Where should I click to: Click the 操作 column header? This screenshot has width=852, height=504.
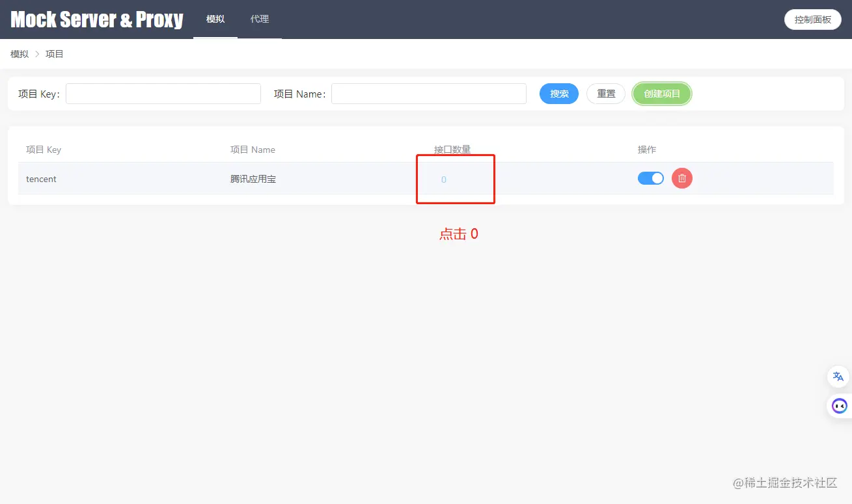click(x=647, y=150)
